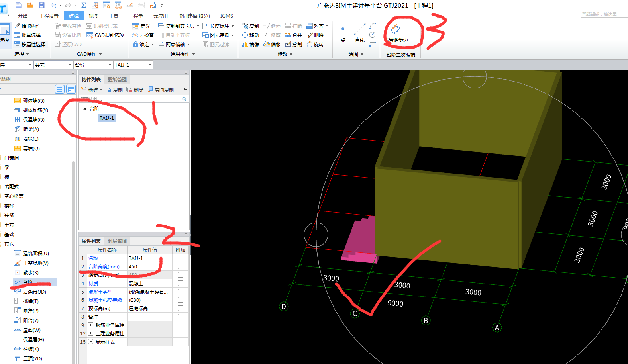Click the 拾取构件 pick component tool
This screenshot has height=364, width=628.
[x=27, y=26]
